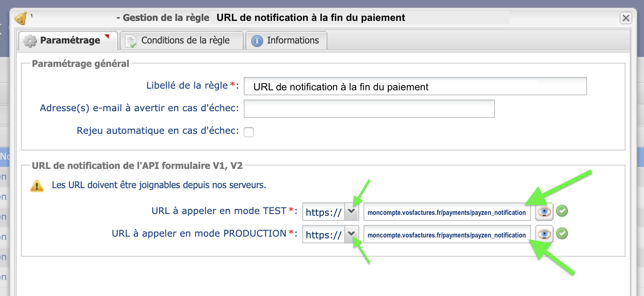Viewport: 644px width, 296px height.
Task: Click the eye icon next to the TEST URL
Action: coord(544,212)
